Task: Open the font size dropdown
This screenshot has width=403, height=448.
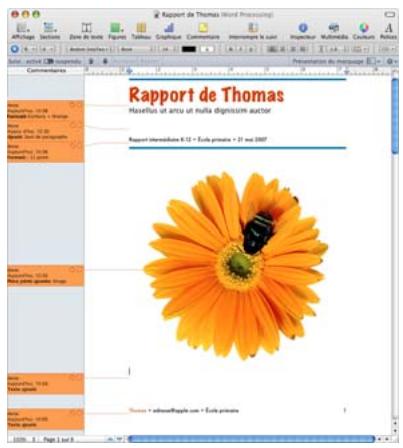Action: point(168,49)
